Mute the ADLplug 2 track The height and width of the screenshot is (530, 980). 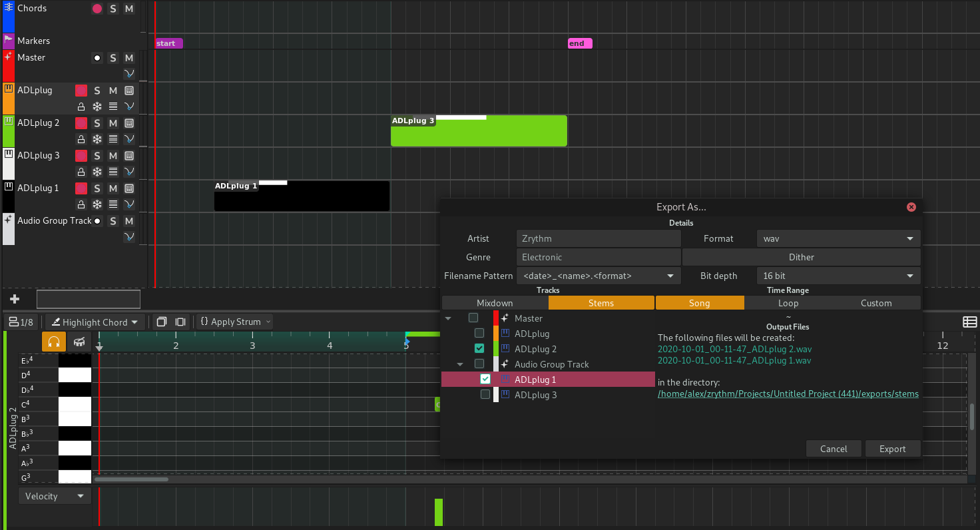coord(113,123)
